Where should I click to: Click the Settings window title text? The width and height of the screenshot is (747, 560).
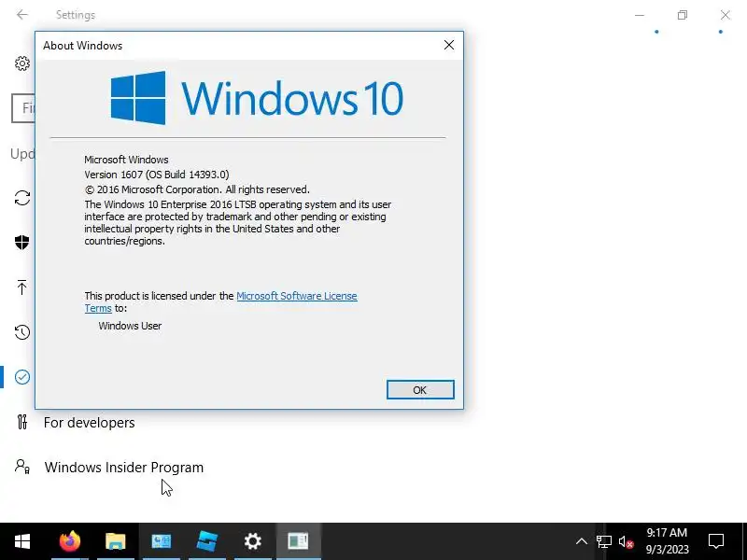pyautogui.click(x=76, y=15)
